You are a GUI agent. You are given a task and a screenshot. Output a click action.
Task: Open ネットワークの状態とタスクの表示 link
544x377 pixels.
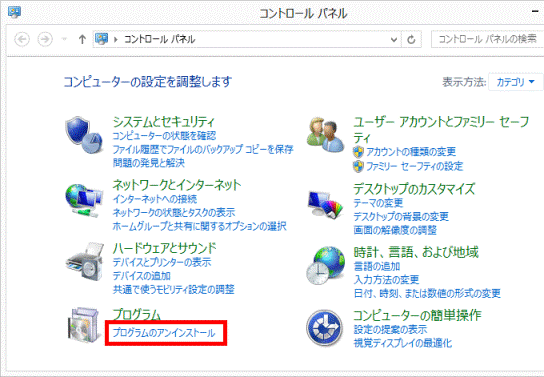pos(174,212)
